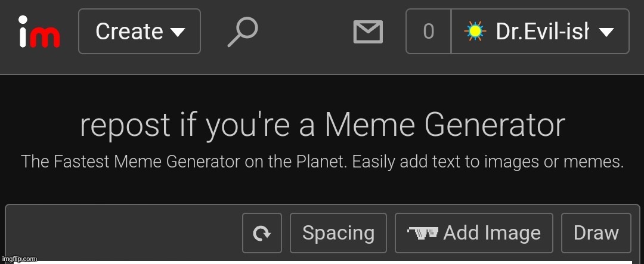This screenshot has width=644, height=264.
Task: Open the Create menu
Action: (x=139, y=31)
